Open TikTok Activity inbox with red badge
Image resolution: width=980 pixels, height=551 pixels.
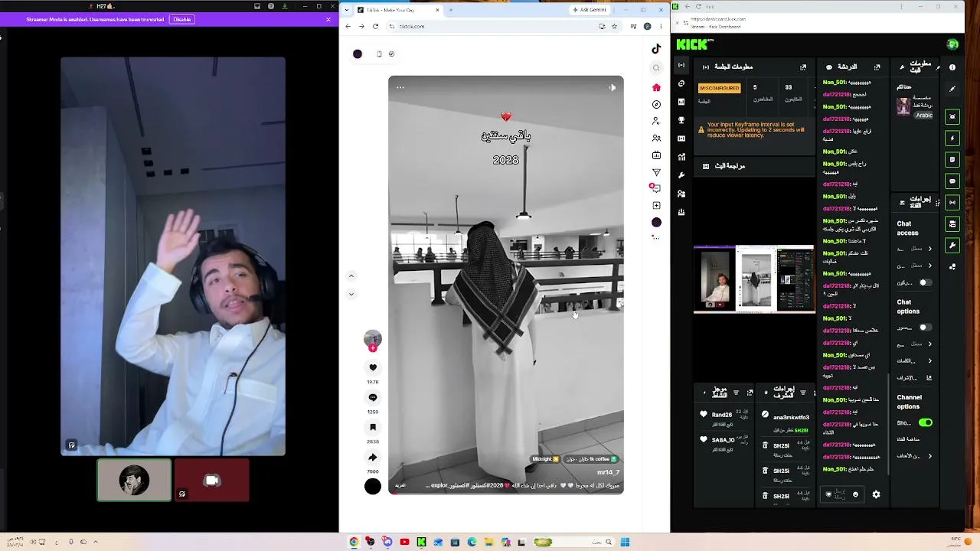[x=655, y=188]
